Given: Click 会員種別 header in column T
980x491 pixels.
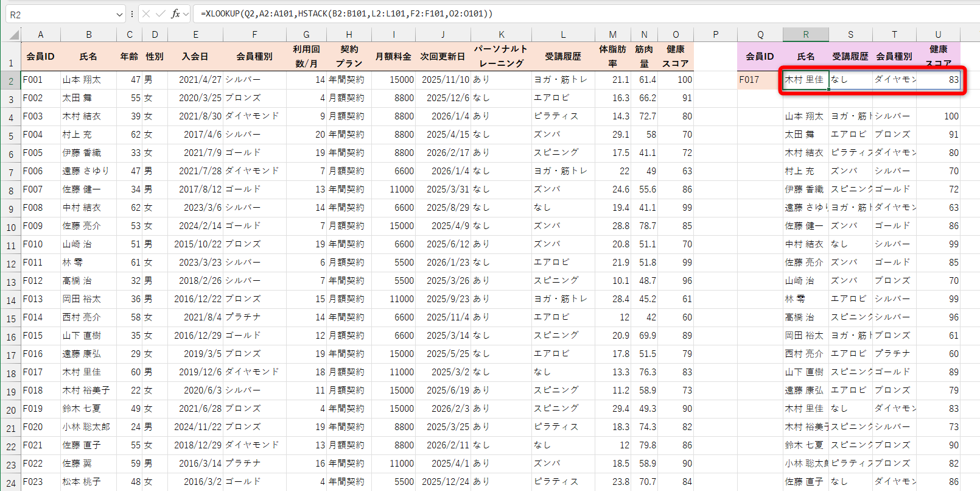Looking at the screenshot, I should coord(894,56).
